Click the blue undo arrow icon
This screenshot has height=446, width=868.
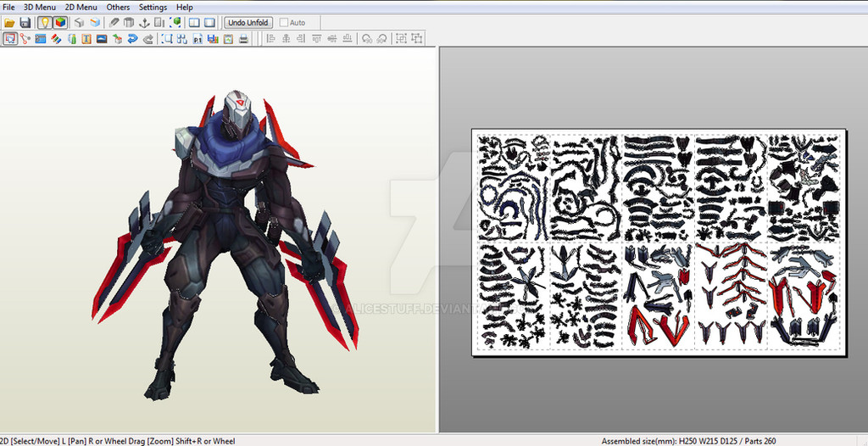133,39
